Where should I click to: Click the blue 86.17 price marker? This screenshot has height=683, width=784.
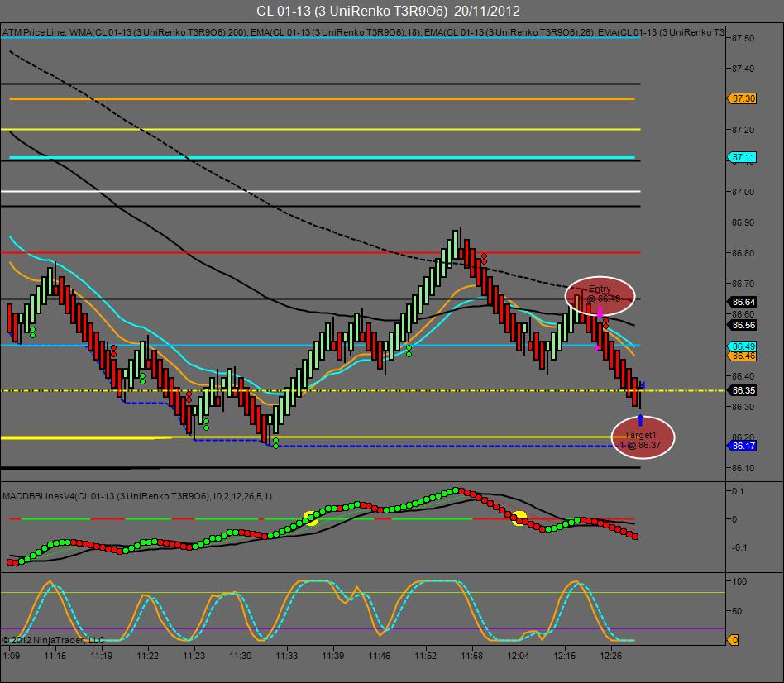[x=742, y=446]
